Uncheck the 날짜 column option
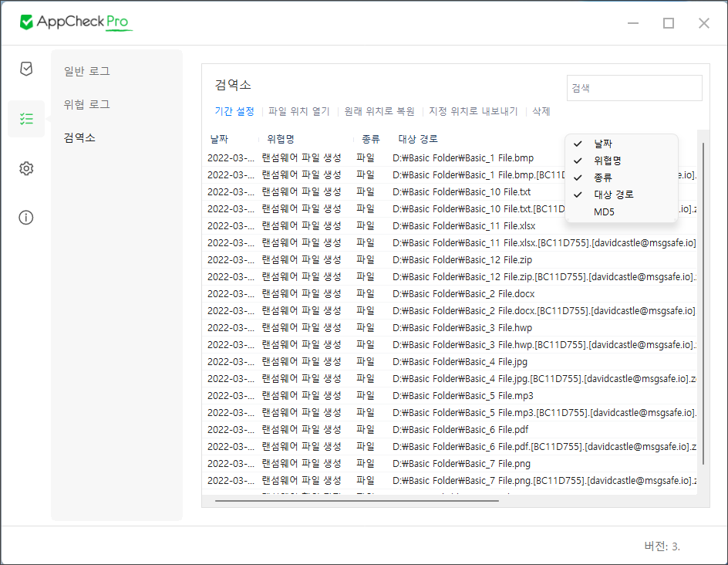This screenshot has width=728, height=565. click(603, 144)
